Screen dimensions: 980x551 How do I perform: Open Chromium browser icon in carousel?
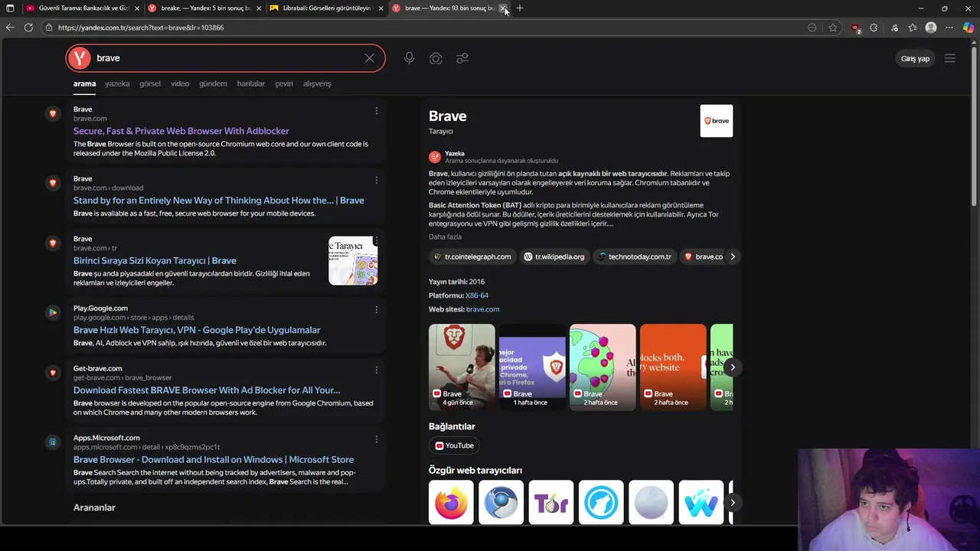coord(501,503)
